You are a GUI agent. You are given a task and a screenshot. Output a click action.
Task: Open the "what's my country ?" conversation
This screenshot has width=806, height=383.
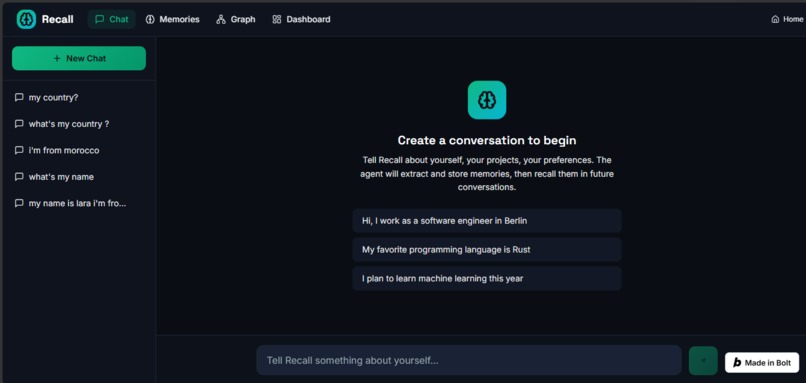point(79,124)
